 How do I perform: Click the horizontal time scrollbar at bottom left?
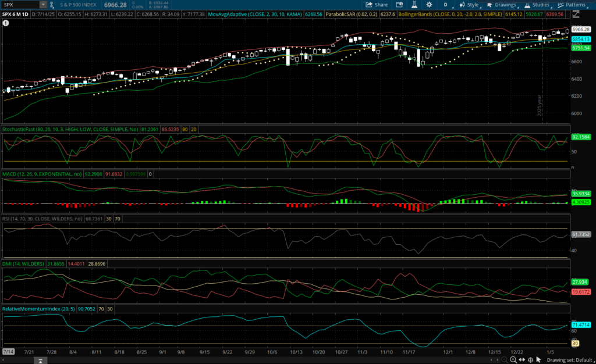pyautogui.click(x=23, y=360)
